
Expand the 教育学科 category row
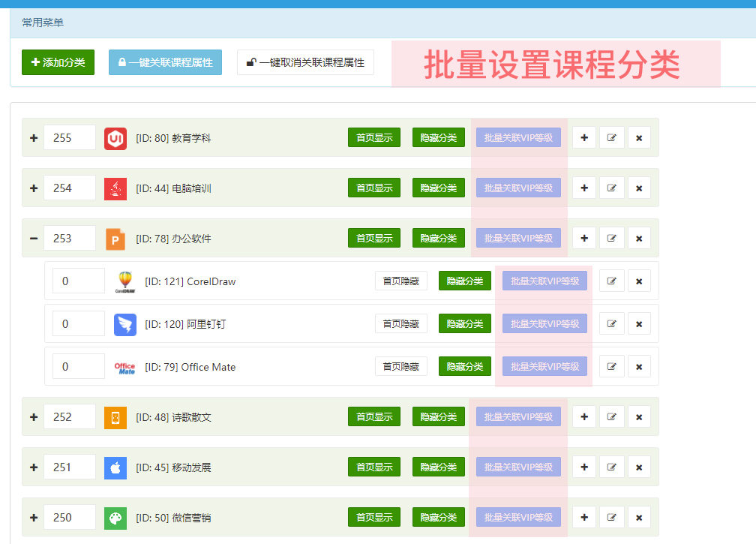[x=34, y=138]
